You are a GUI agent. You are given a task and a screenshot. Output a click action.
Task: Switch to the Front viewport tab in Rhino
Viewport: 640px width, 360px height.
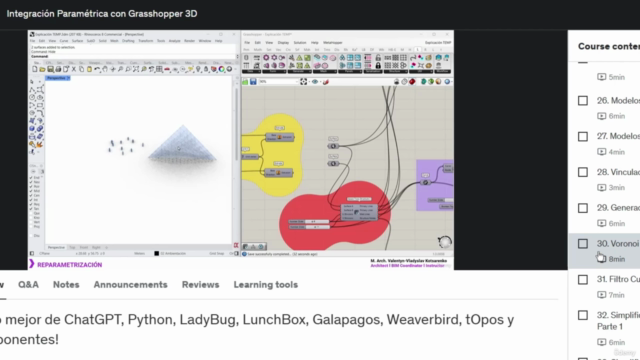point(84,247)
